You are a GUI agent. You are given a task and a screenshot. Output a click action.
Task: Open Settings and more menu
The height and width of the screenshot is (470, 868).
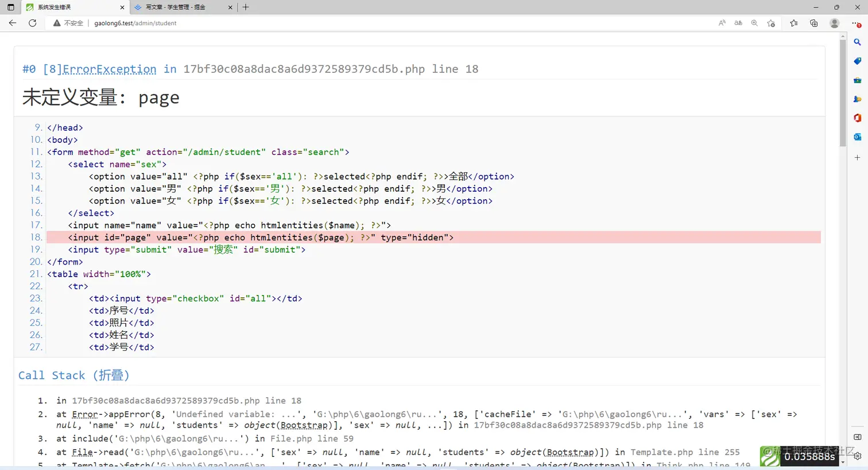pos(856,23)
